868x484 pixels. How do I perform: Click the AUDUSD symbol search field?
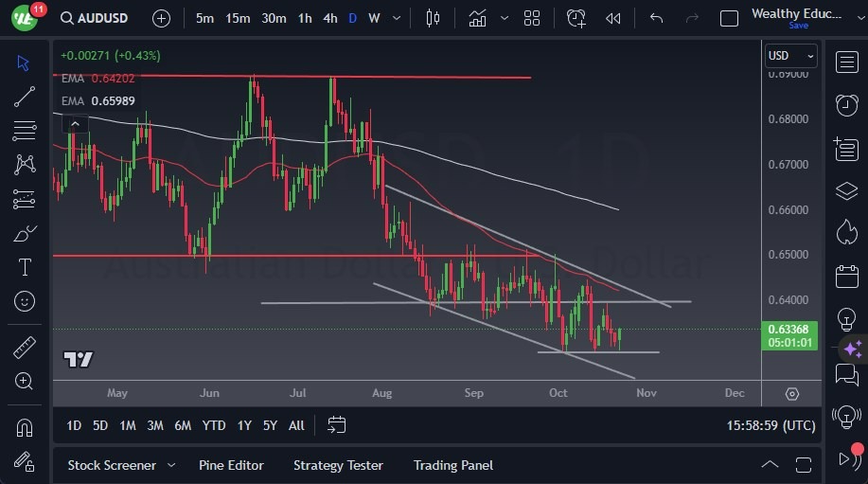tap(94, 18)
